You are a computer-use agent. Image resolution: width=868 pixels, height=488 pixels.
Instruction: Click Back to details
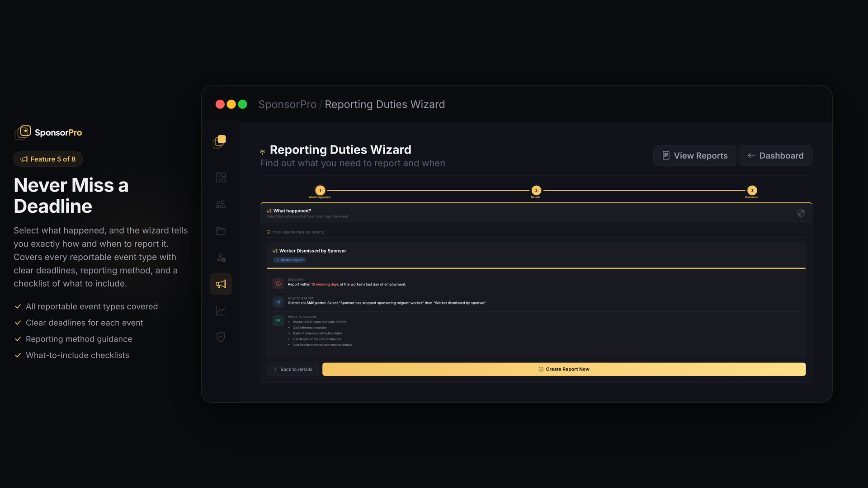tap(292, 369)
